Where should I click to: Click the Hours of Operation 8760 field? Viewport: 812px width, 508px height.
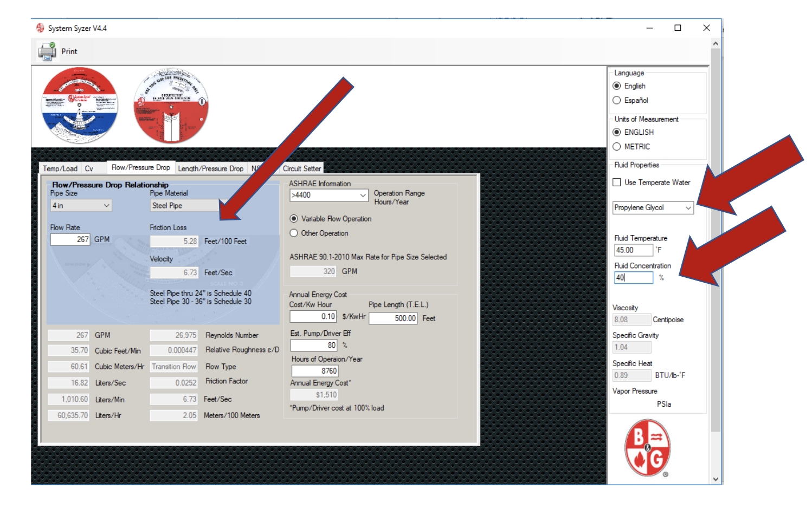coord(315,371)
